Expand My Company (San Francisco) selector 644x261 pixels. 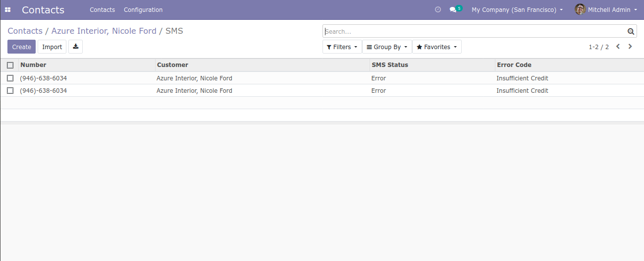517,10
